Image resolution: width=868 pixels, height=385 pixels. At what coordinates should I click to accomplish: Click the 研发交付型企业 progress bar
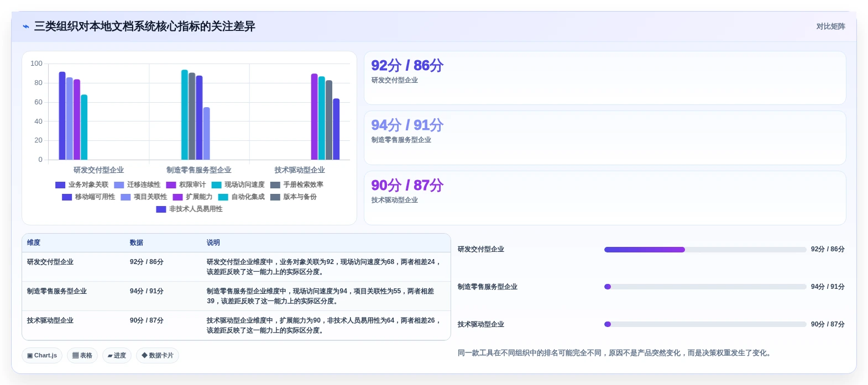tap(705, 250)
